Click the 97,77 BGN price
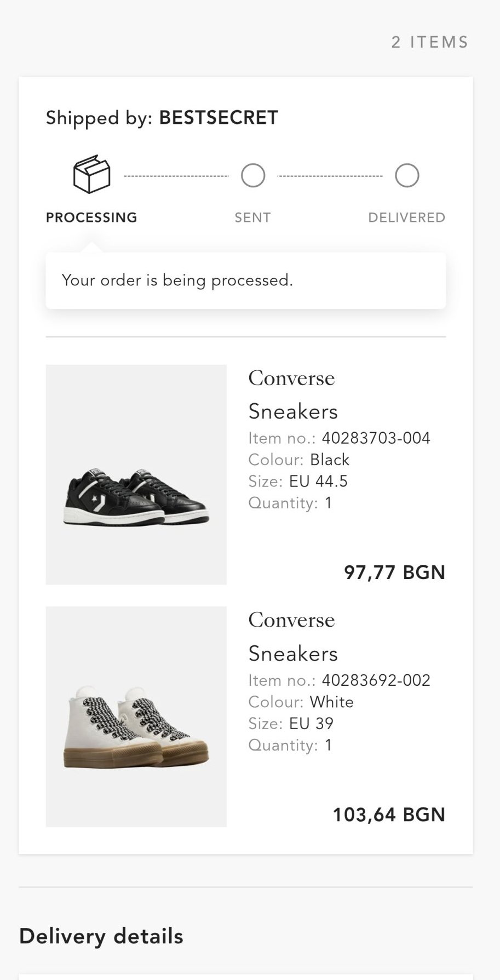This screenshot has height=980, width=500. click(394, 572)
